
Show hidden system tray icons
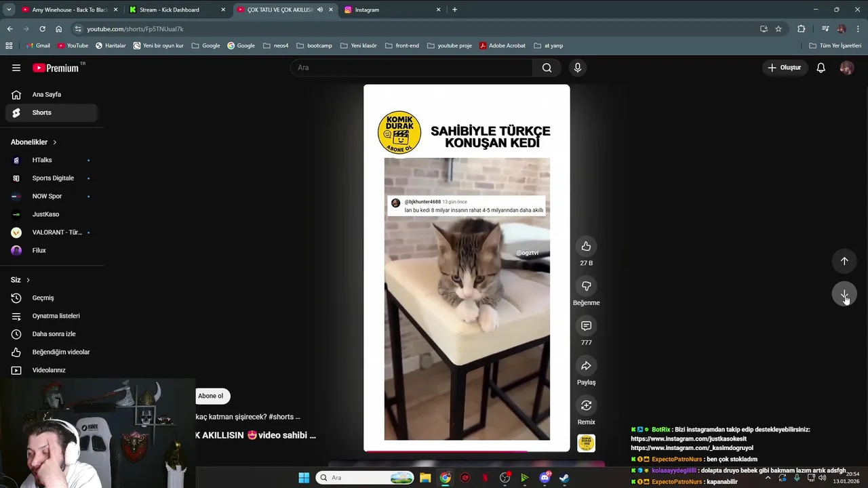[768, 478]
